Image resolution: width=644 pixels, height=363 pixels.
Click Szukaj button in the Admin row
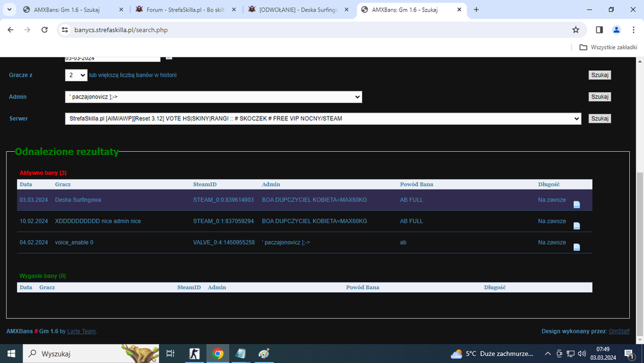click(x=599, y=97)
